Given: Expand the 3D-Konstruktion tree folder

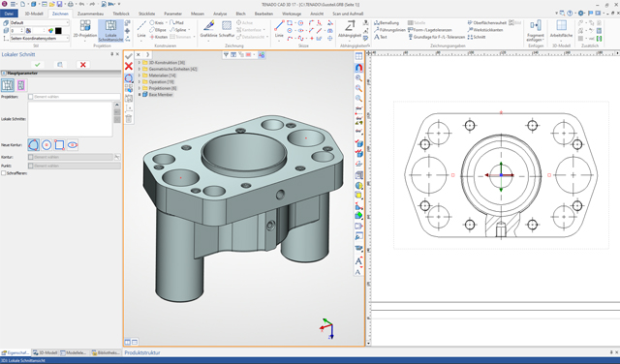Looking at the screenshot, I should point(139,63).
